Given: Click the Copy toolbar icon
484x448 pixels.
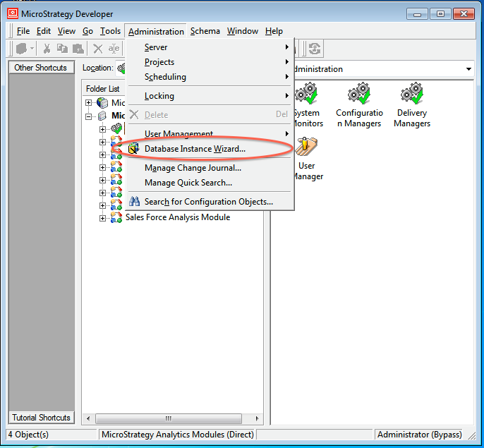Looking at the screenshot, I should coord(62,49).
